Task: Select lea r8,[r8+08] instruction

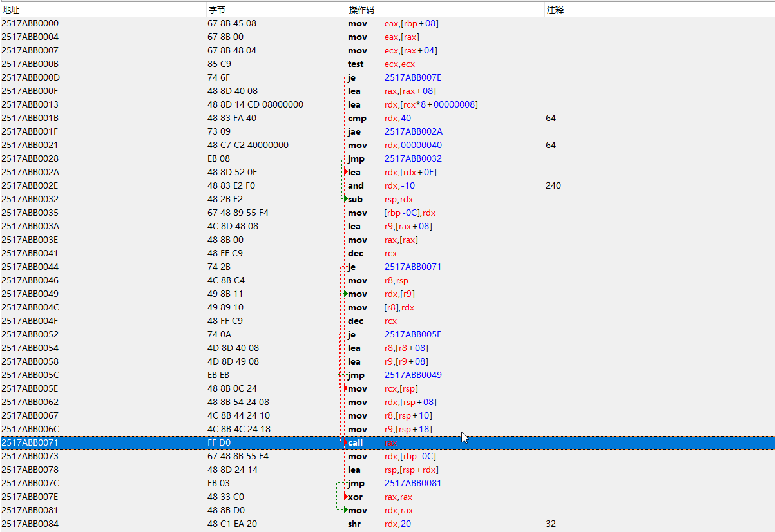Action: (388, 348)
